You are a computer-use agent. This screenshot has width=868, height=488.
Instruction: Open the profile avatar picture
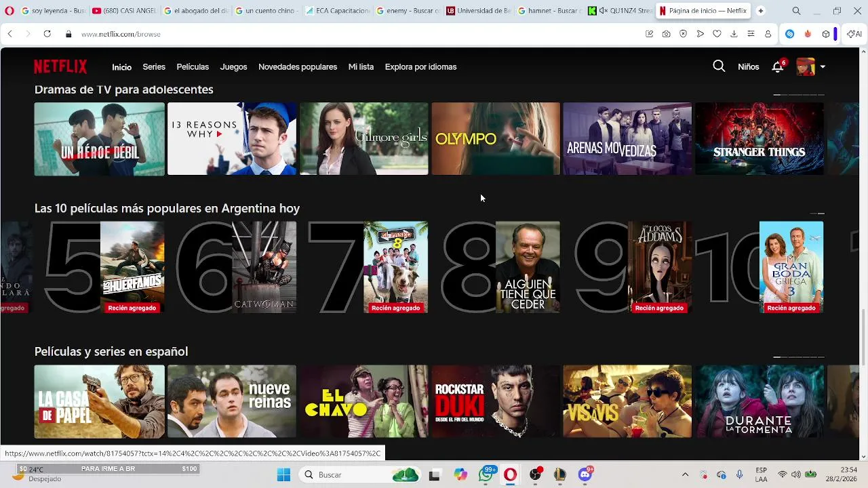(806, 66)
